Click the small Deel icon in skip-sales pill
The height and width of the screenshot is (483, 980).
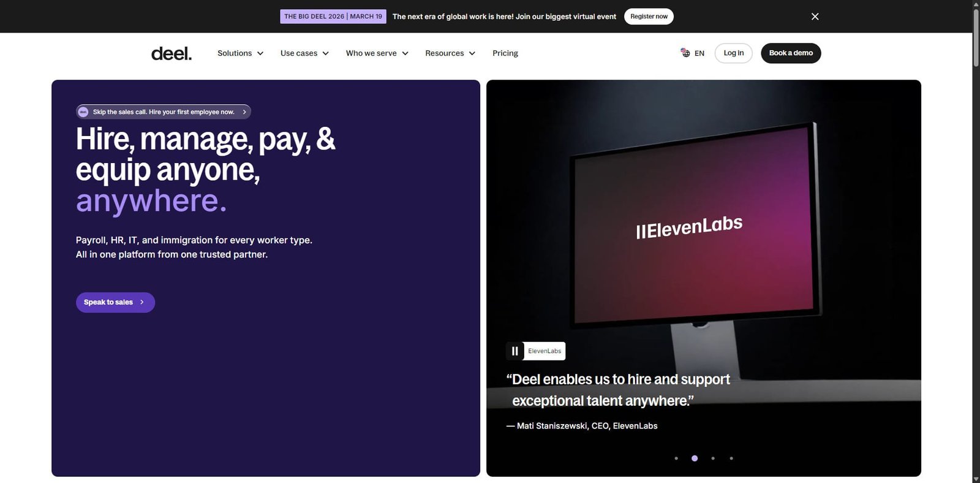(83, 112)
